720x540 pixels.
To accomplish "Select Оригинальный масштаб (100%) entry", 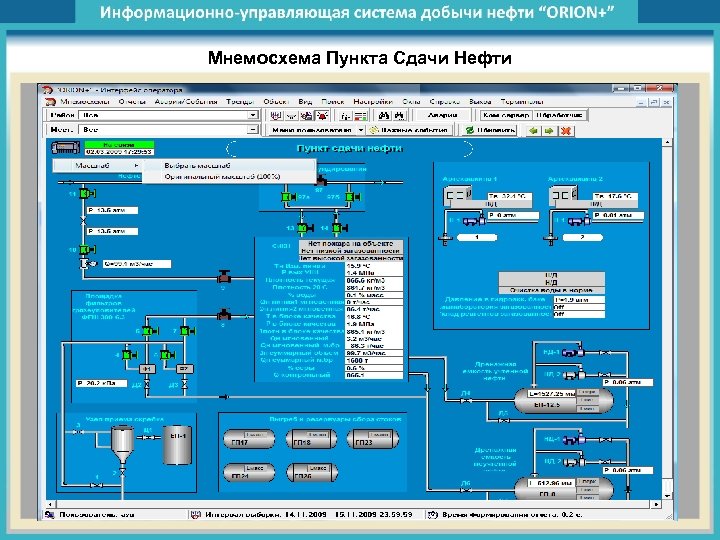I will tap(222, 176).
